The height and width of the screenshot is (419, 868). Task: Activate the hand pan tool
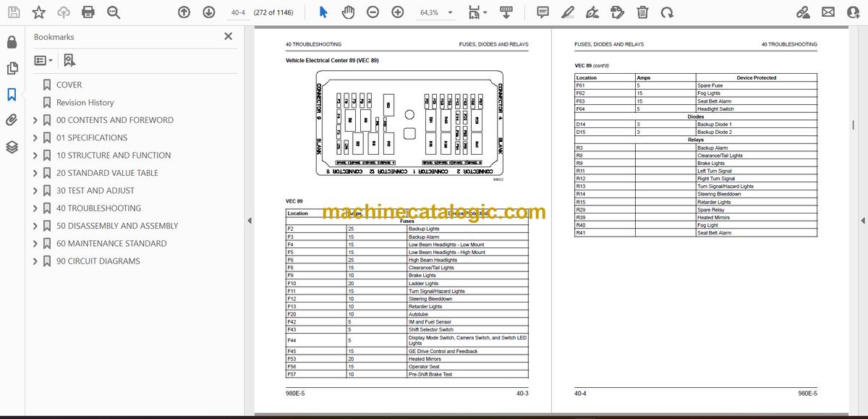(x=348, y=12)
